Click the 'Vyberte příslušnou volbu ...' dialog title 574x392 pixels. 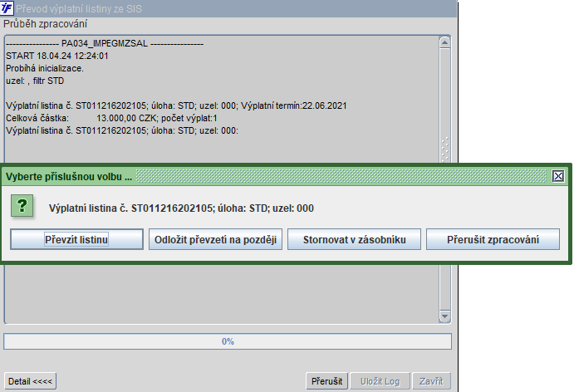click(69, 177)
